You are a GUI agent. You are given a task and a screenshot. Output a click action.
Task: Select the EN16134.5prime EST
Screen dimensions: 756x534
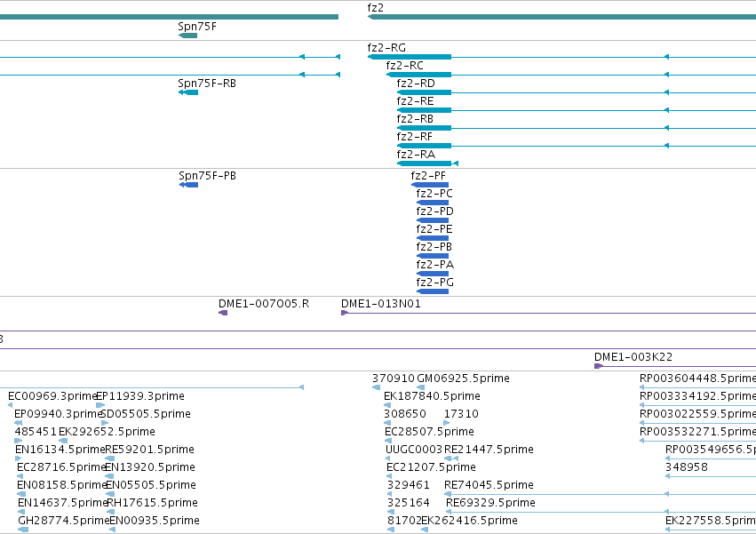19,458
